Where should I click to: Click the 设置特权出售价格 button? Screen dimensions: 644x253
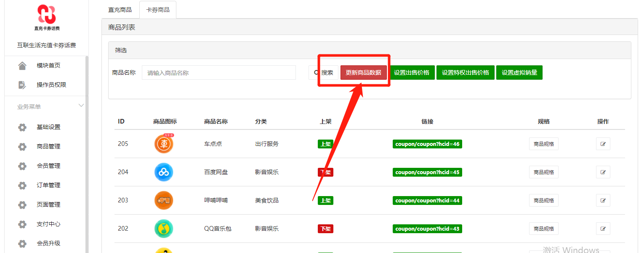[466, 73]
